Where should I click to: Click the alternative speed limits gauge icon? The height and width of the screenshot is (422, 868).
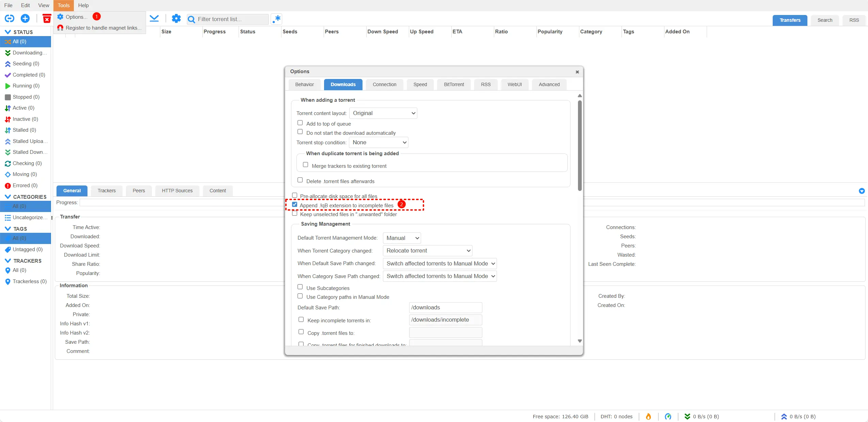click(x=668, y=417)
